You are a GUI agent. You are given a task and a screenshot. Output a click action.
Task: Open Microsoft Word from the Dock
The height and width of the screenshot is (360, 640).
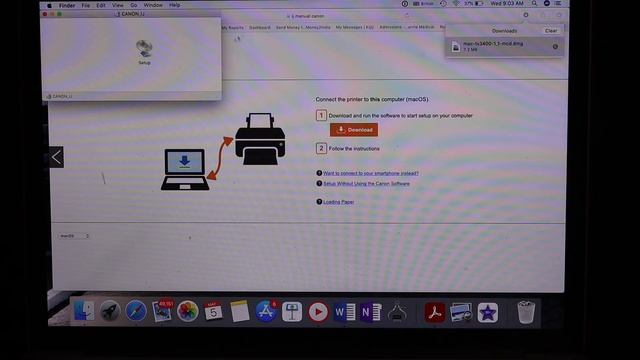click(x=344, y=312)
